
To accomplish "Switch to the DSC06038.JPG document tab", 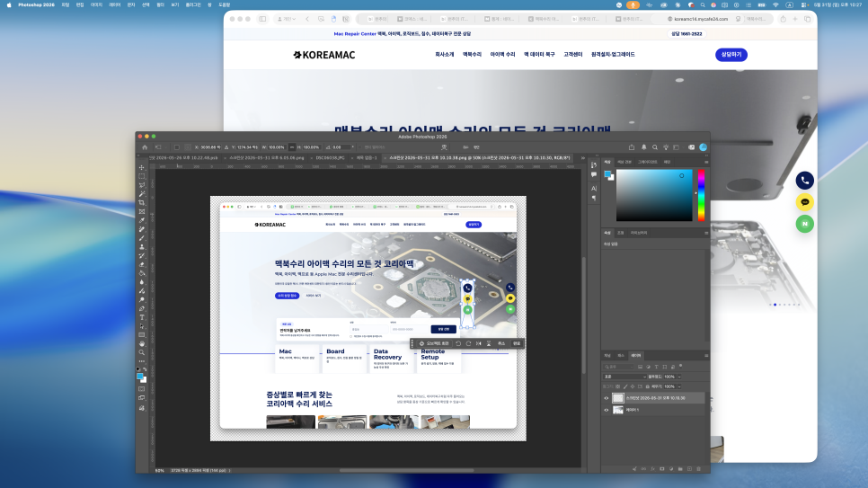I will 331,158.
